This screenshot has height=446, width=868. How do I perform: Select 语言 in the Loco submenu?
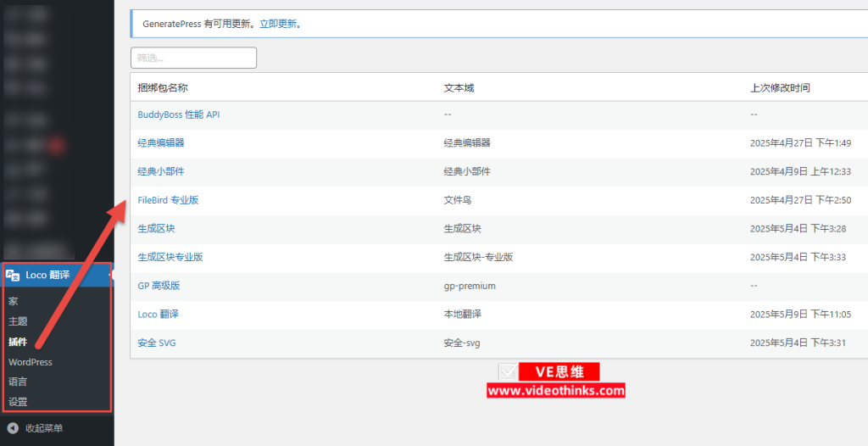point(18,382)
